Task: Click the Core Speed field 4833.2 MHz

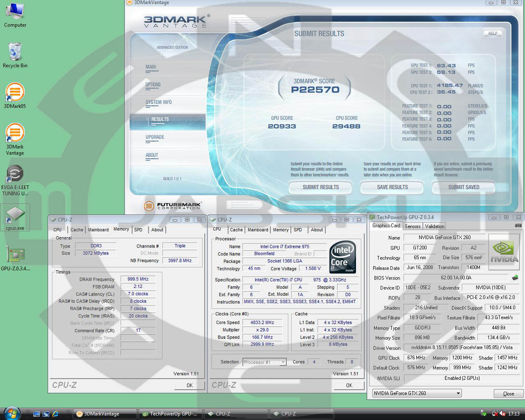Action: pos(262,322)
